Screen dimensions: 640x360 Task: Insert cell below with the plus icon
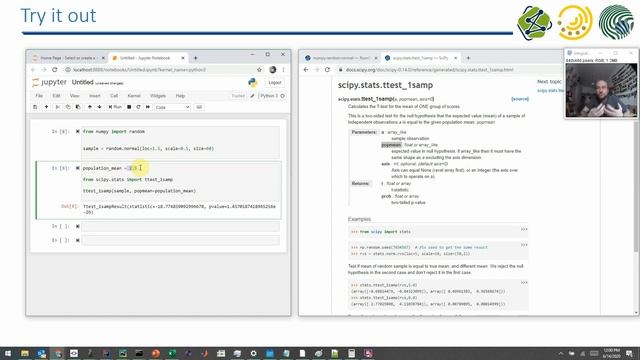click(x=46, y=107)
